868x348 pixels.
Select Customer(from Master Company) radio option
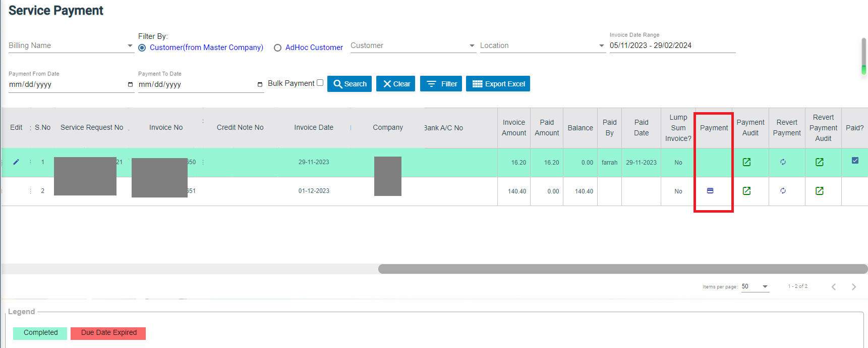(x=142, y=48)
